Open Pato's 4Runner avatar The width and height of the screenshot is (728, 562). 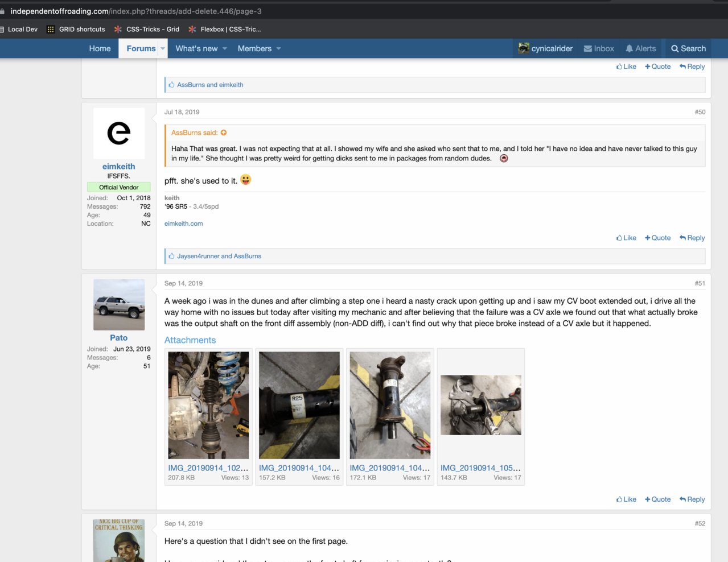click(119, 305)
